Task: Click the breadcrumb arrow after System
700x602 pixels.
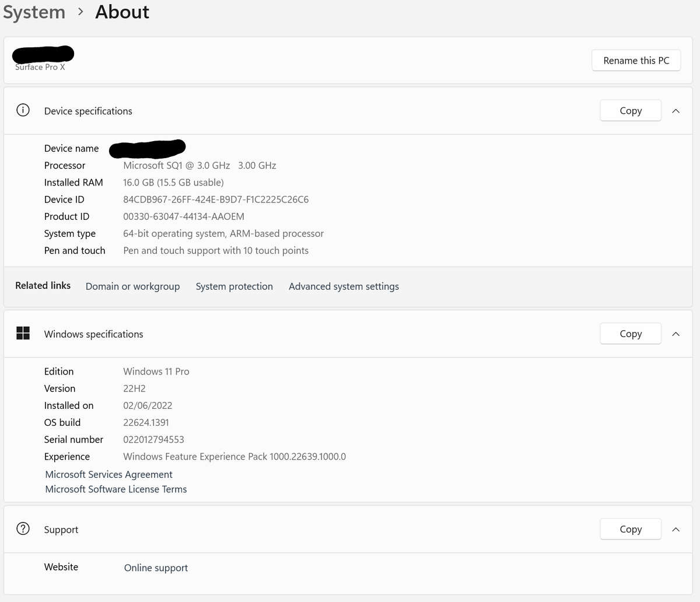Action: click(x=80, y=12)
